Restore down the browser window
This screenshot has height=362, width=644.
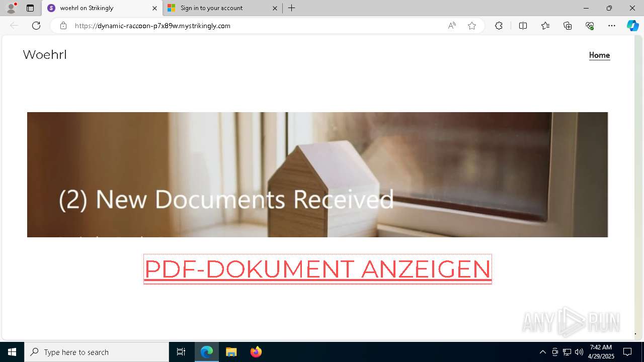point(609,8)
